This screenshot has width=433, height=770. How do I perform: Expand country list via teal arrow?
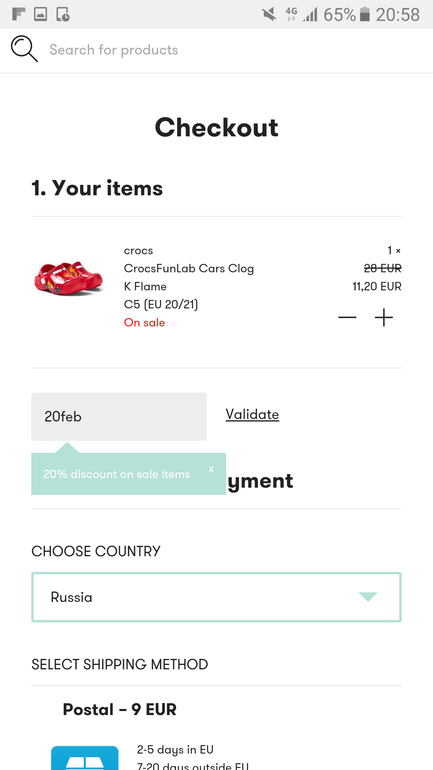[x=368, y=597]
